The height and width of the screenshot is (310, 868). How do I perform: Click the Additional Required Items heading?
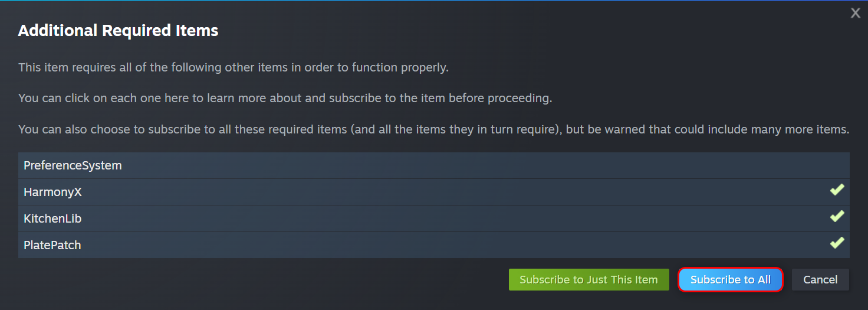(x=118, y=31)
